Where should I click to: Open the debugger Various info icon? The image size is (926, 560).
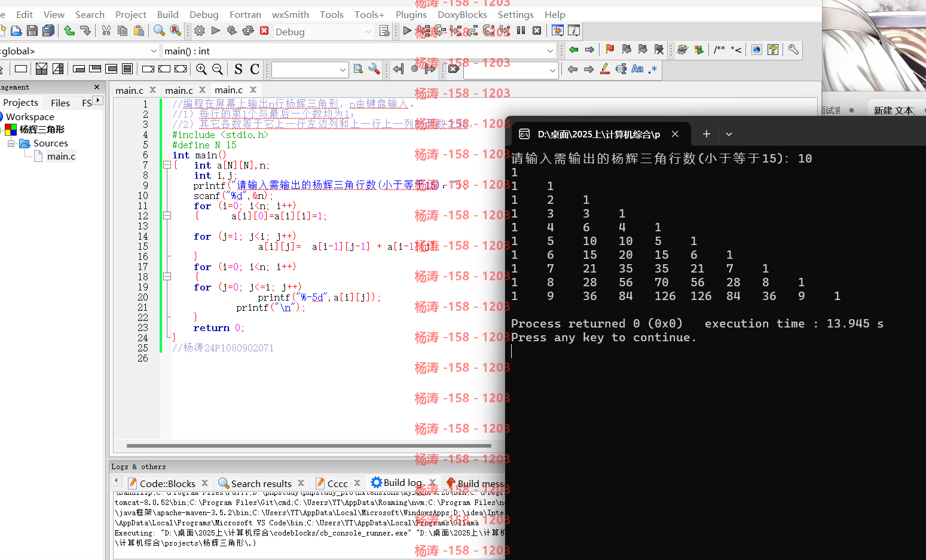click(574, 30)
